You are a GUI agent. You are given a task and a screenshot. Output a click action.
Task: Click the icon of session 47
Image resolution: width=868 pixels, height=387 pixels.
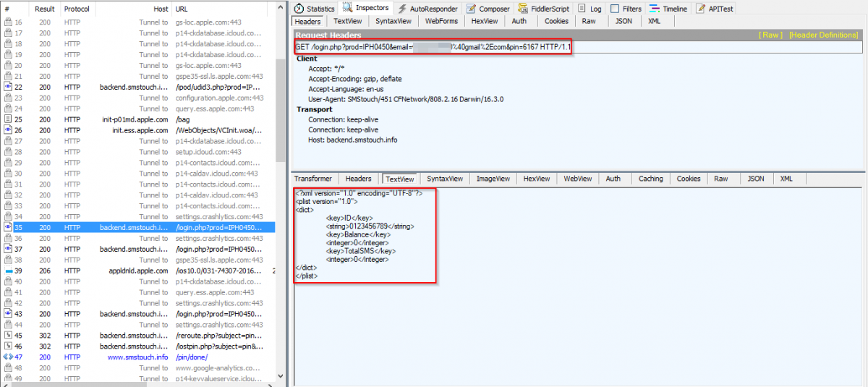[x=8, y=357]
